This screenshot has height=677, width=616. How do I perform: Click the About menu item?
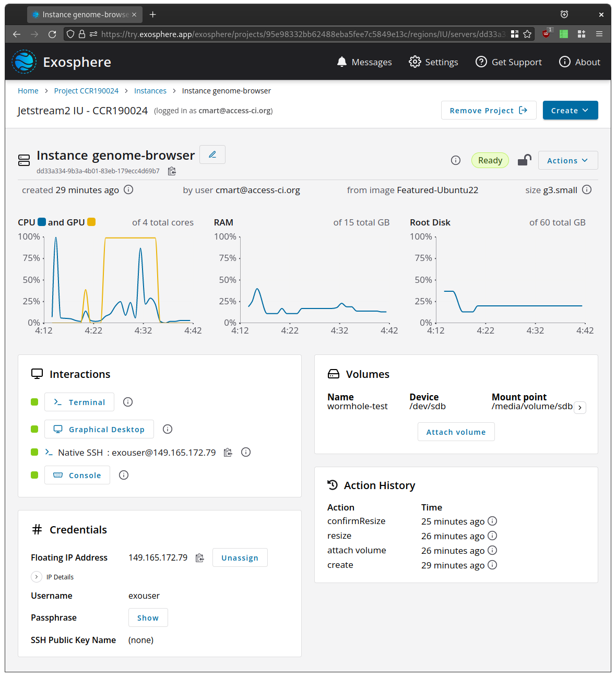(x=580, y=62)
